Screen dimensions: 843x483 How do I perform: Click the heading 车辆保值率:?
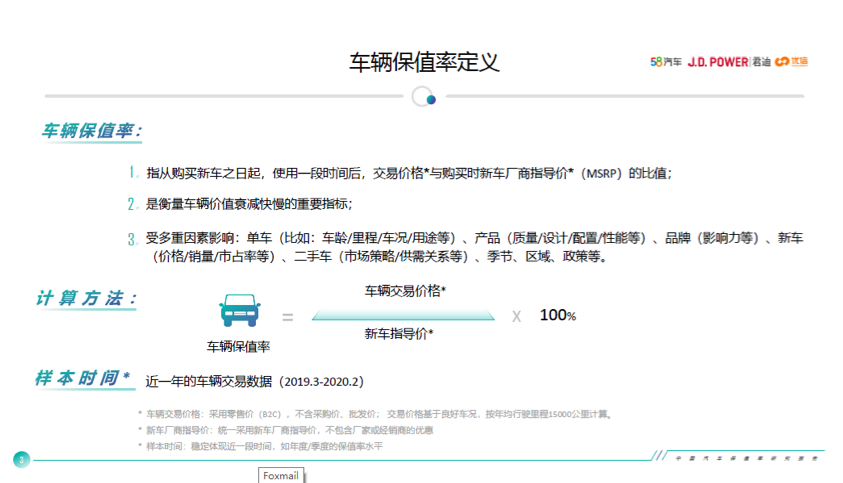tap(91, 131)
